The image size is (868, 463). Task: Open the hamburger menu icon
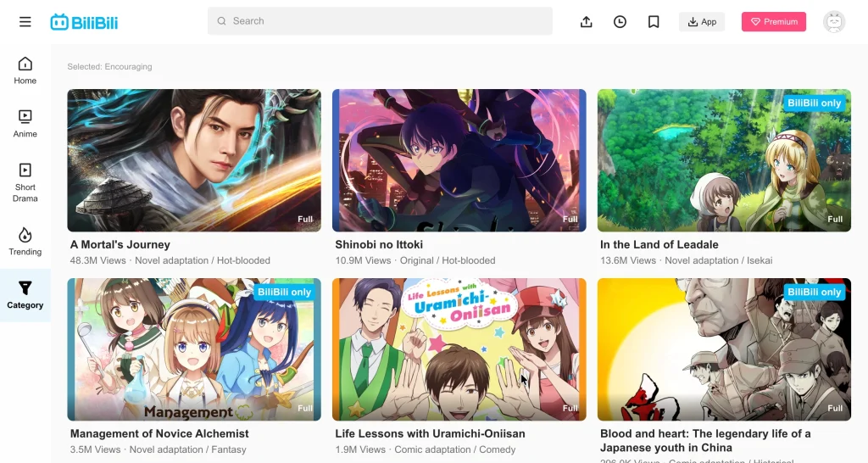[x=25, y=22]
